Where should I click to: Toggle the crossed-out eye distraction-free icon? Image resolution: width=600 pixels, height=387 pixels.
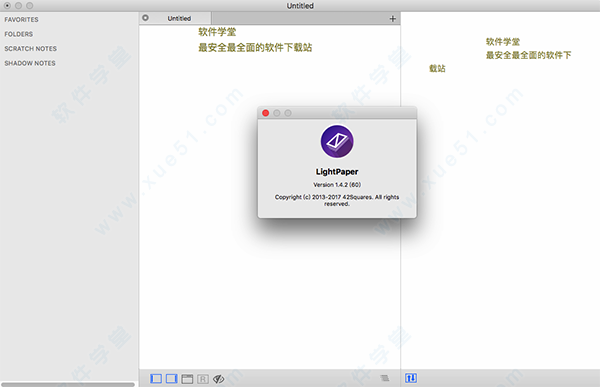(218, 379)
